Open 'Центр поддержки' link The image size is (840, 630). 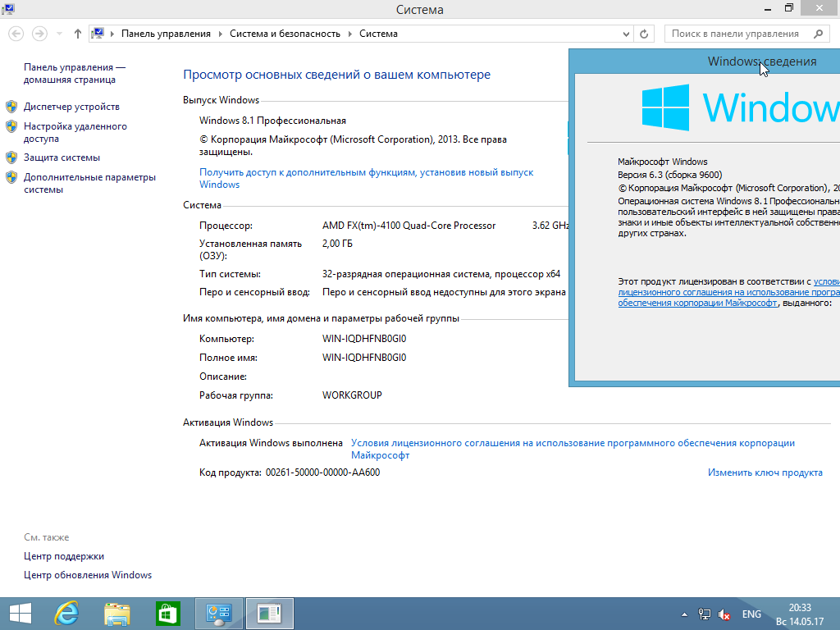tap(64, 556)
